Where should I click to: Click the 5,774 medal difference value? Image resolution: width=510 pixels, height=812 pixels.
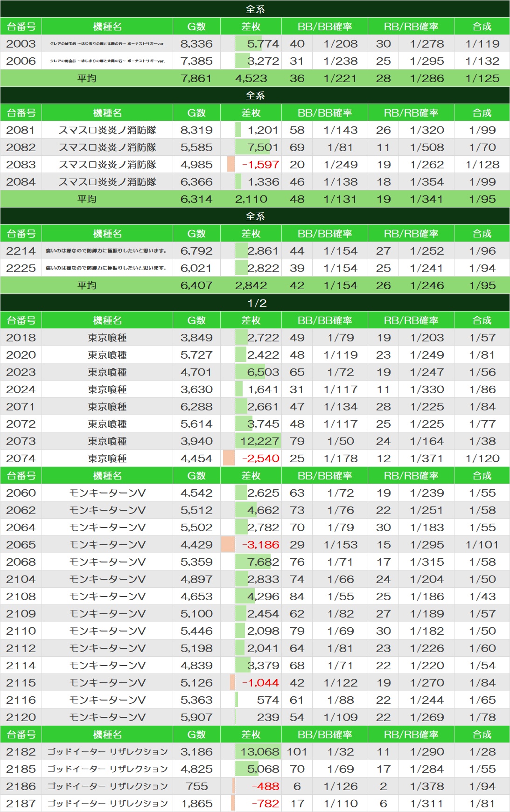[x=263, y=44]
